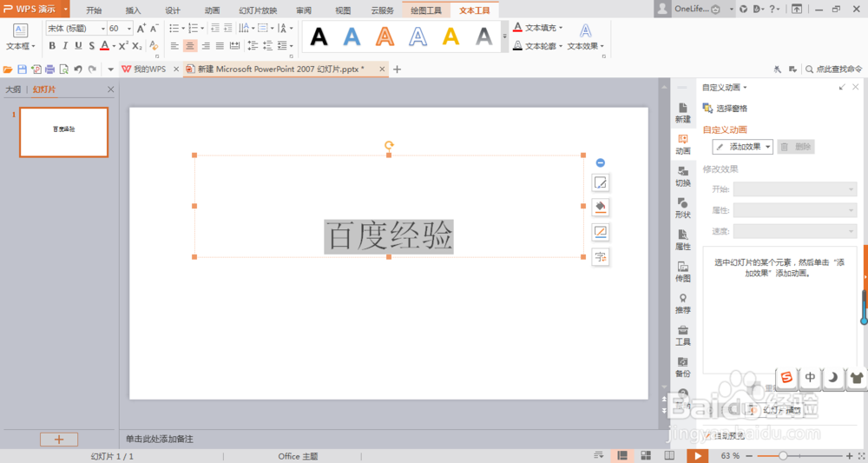Open 属性 properties panel in sidebar

point(682,240)
